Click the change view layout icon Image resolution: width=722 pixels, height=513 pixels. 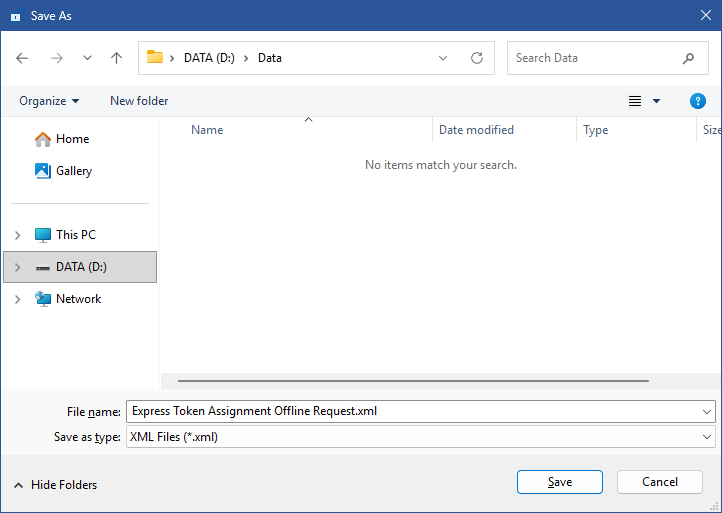tap(634, 101)
